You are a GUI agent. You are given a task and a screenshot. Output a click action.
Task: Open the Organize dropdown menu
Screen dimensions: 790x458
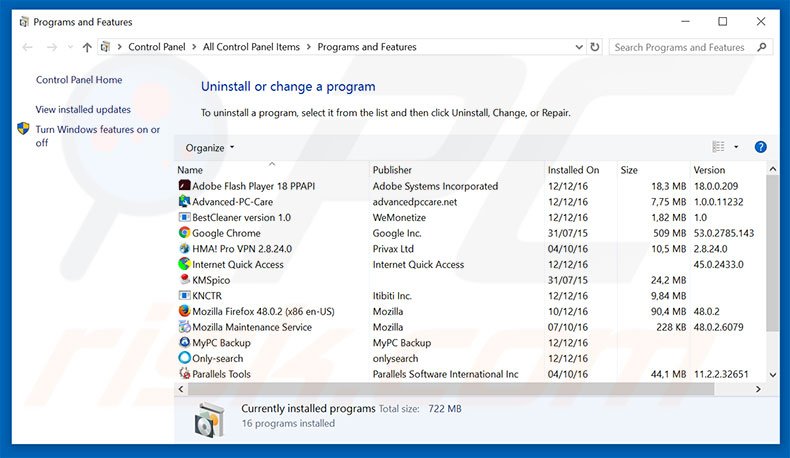[x=210, y=148]
